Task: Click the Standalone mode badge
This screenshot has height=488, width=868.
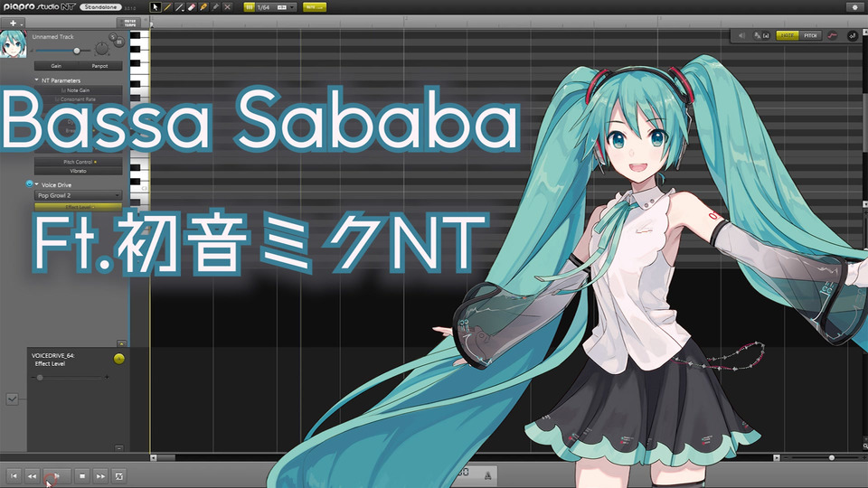Action: pos(100,7)
